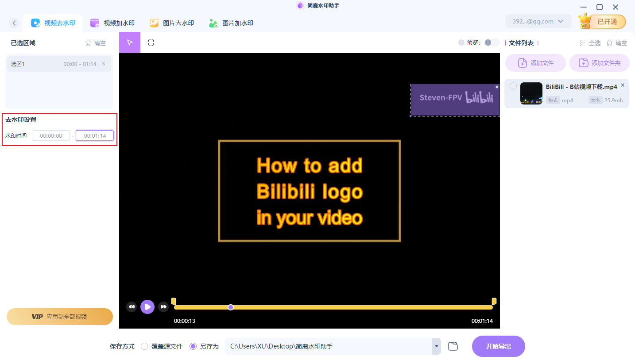Start exporting with 开始导出
Viewport: 635px width, 364px height.
499,346
